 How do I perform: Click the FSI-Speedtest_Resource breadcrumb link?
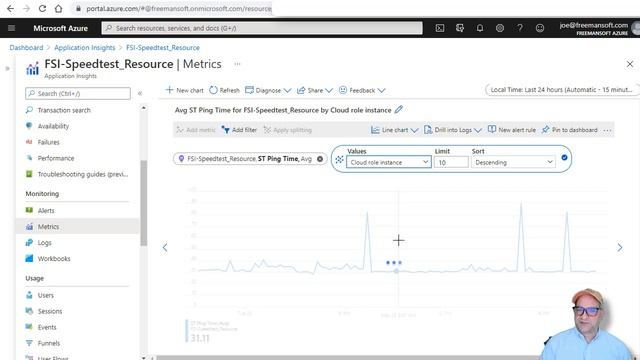point(162,48)
